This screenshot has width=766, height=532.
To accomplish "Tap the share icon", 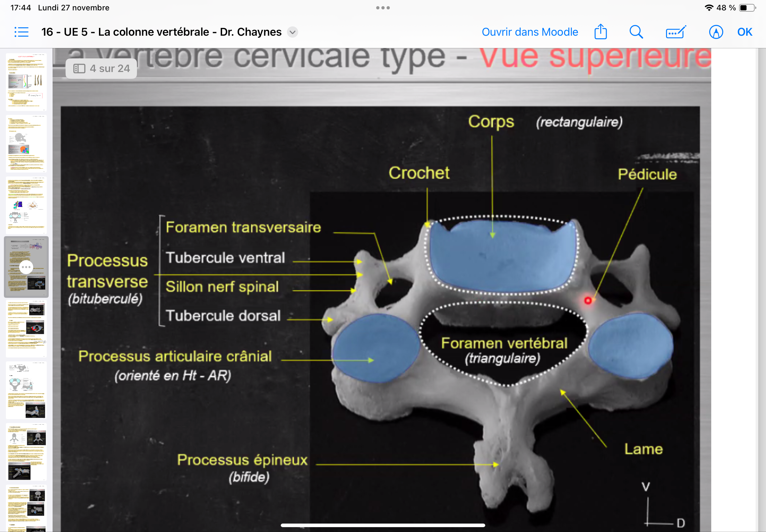I will 600,32.
